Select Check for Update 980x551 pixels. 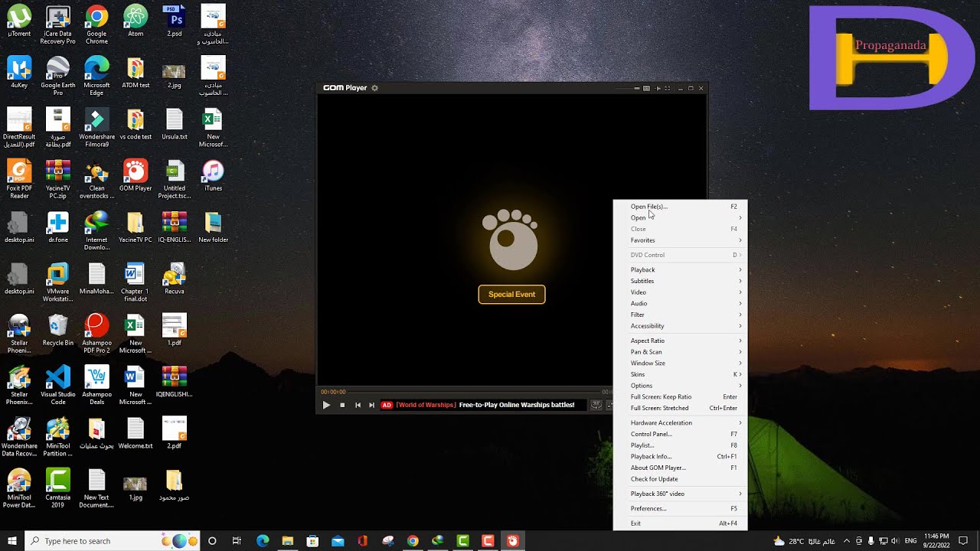[680, 479]
